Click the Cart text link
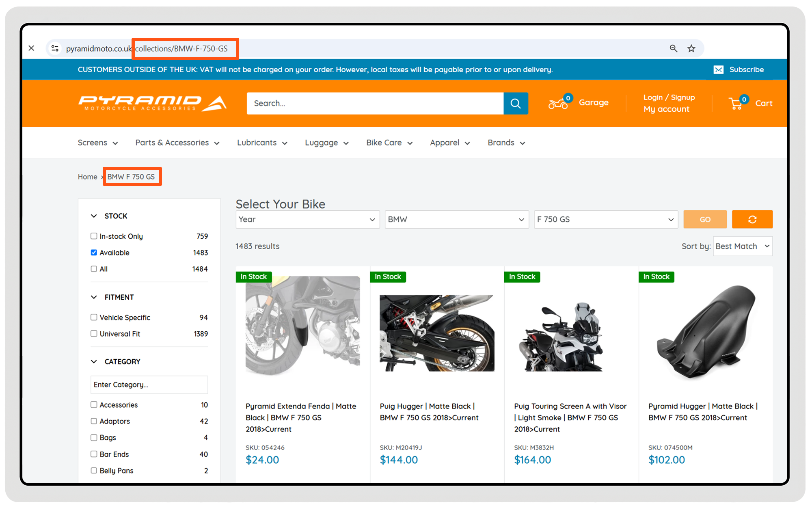The height and width of the screenshot is (510, 812). tap(764, 103)
